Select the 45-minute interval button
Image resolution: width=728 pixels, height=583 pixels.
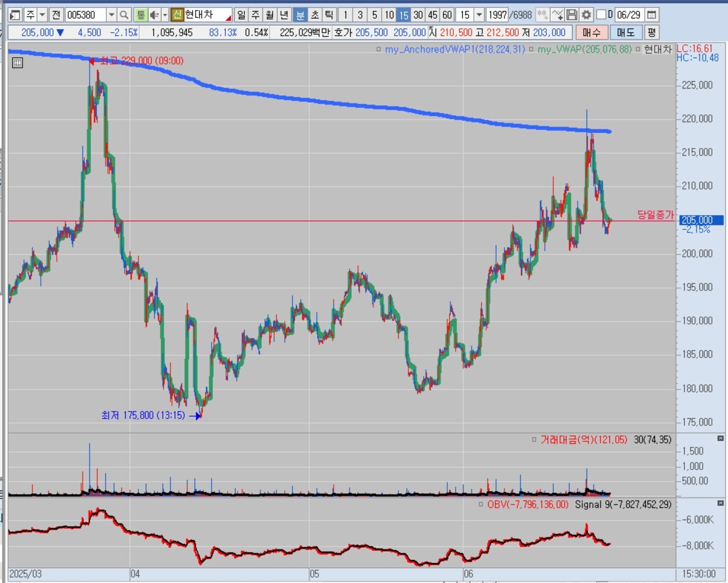433,15
